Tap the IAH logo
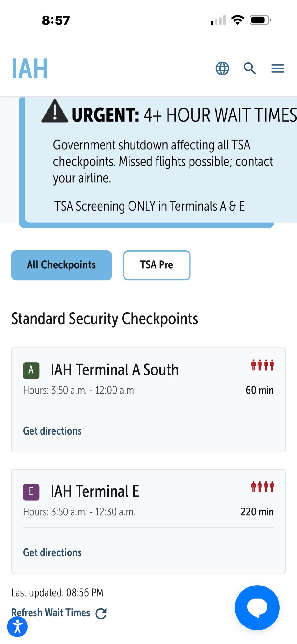 point(30,69)
